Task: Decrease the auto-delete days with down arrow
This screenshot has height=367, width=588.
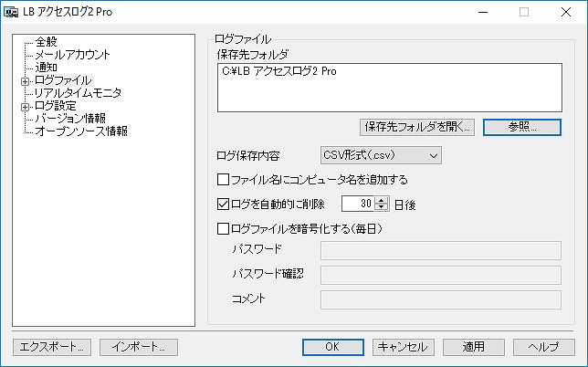Action: [x=382, y=207]
